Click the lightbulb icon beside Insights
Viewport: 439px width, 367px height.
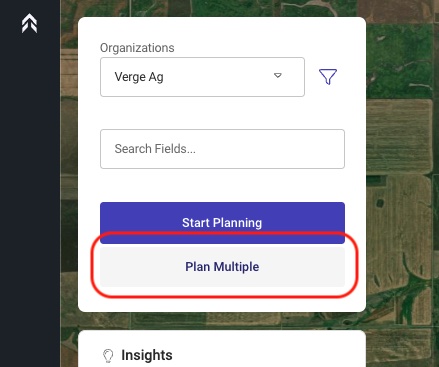108,356
